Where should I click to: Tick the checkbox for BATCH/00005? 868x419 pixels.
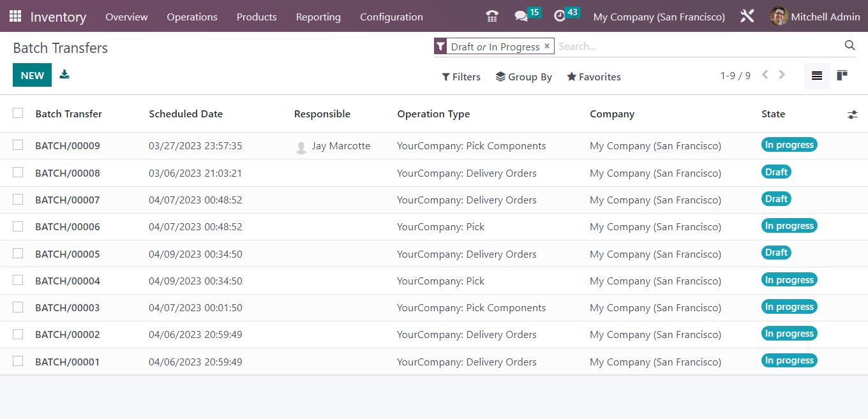[18, 253]
